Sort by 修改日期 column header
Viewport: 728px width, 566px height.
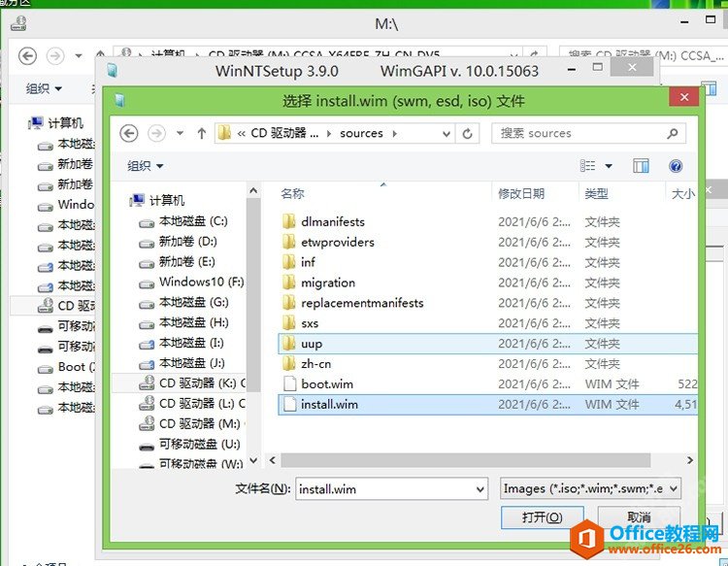click(x=521, y=193)
